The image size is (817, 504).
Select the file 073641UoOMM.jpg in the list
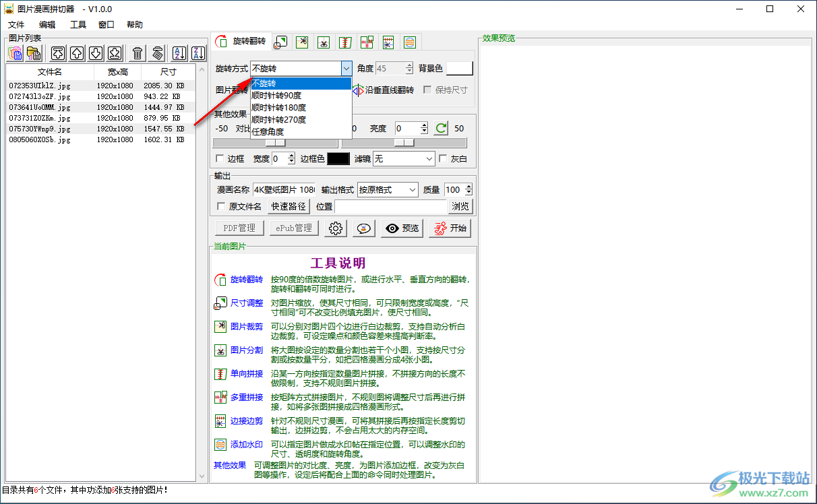coord(47,106)
